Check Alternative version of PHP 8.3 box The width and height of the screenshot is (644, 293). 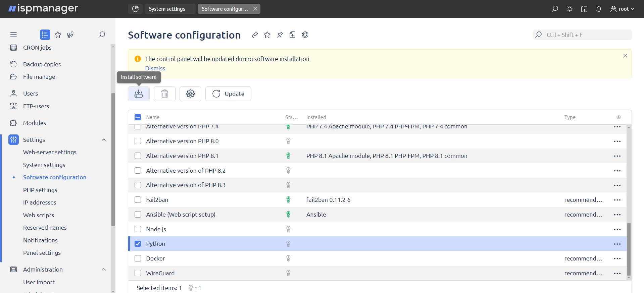tap(138, 185)
